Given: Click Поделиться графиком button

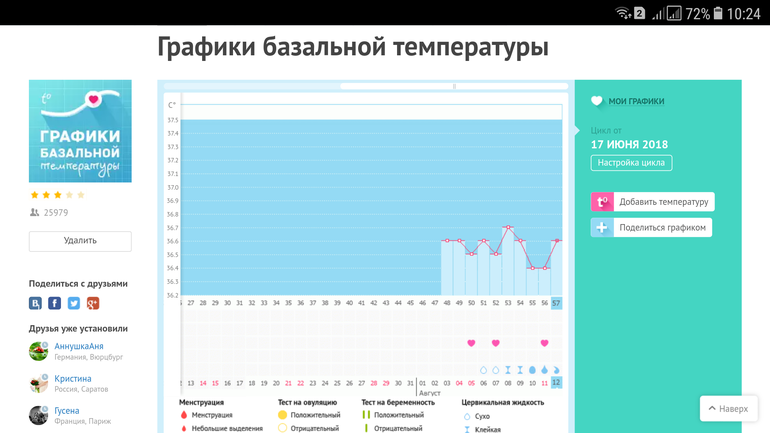Looking at the screenshot, I should [x=662, y=228].
